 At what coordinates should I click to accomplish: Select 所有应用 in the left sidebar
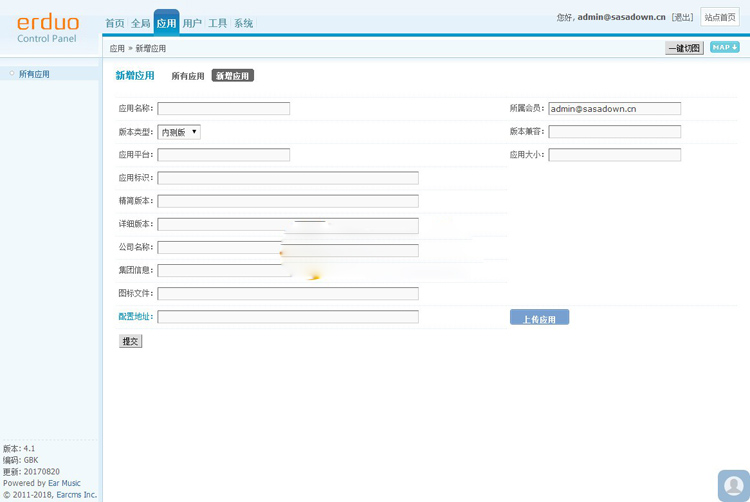34,74
